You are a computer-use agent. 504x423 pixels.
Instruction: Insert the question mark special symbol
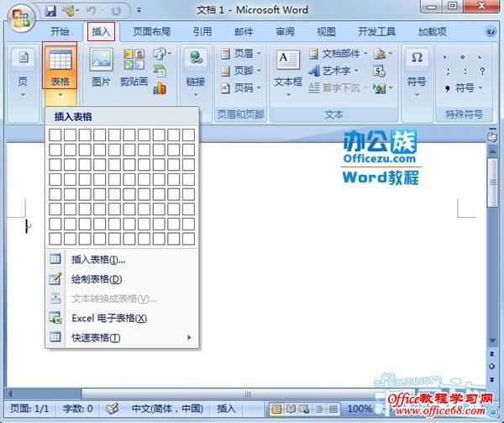(482, 71)
